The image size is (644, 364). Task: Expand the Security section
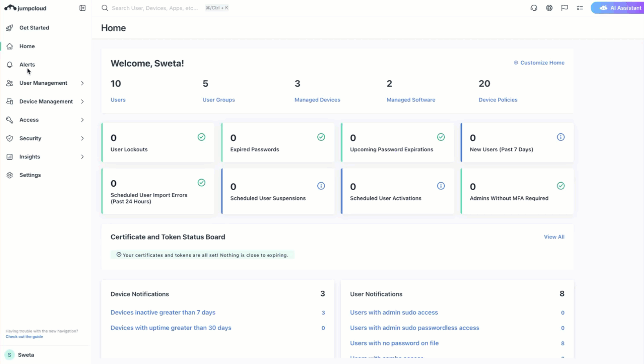tap(82, 138)
